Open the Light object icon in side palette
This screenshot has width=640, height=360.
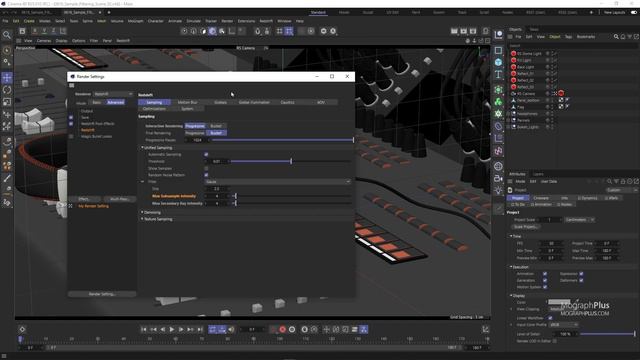coord(498,190)
